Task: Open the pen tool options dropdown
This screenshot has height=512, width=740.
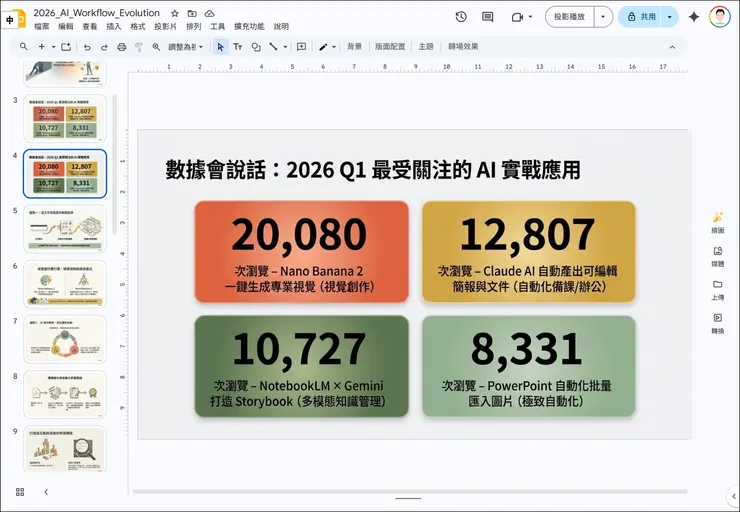Action: (x=334, y=47)
